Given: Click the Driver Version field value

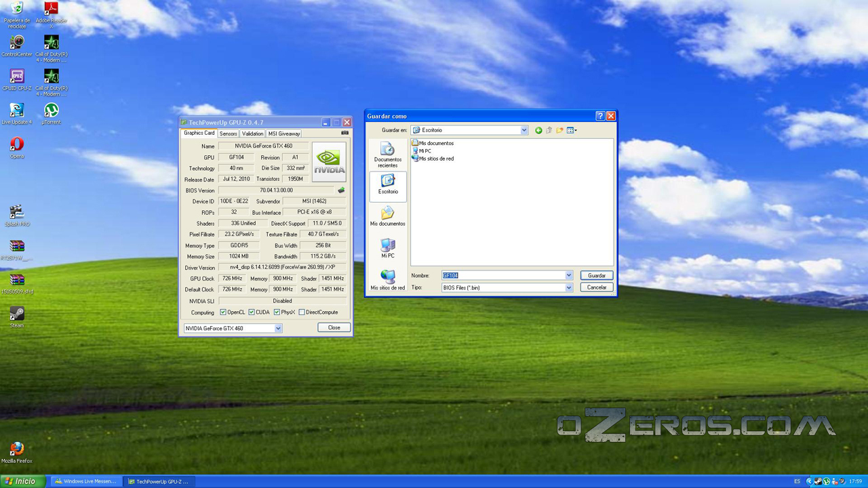Looking at the screenshot, I should click(x=282, y=267).
